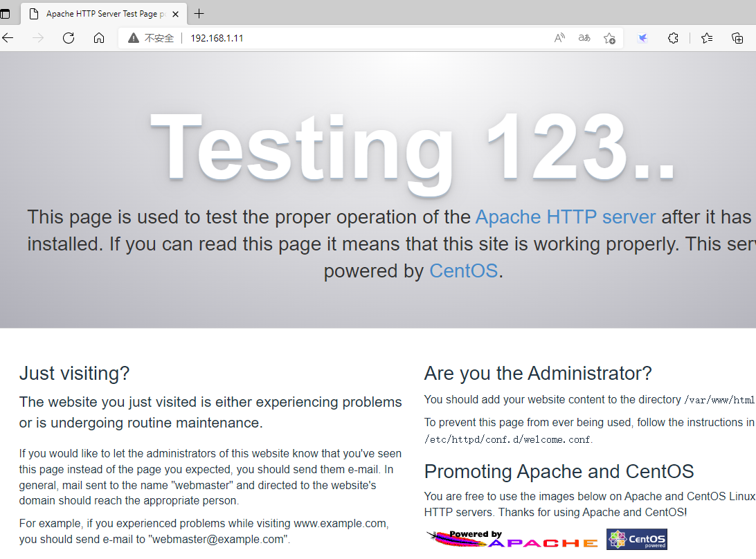Click the browser back arrow
Screen dimensions: 756x559
[x=8, y=38]
